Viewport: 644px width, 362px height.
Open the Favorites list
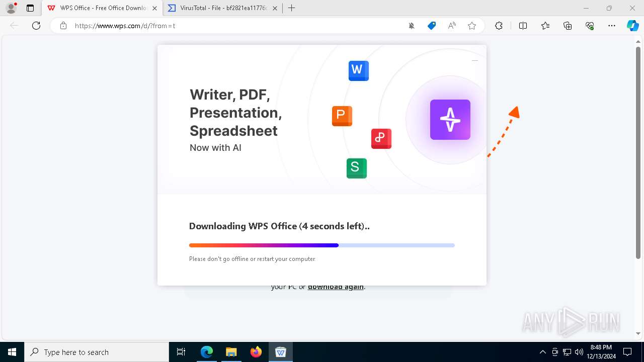[x=545, y=26]
